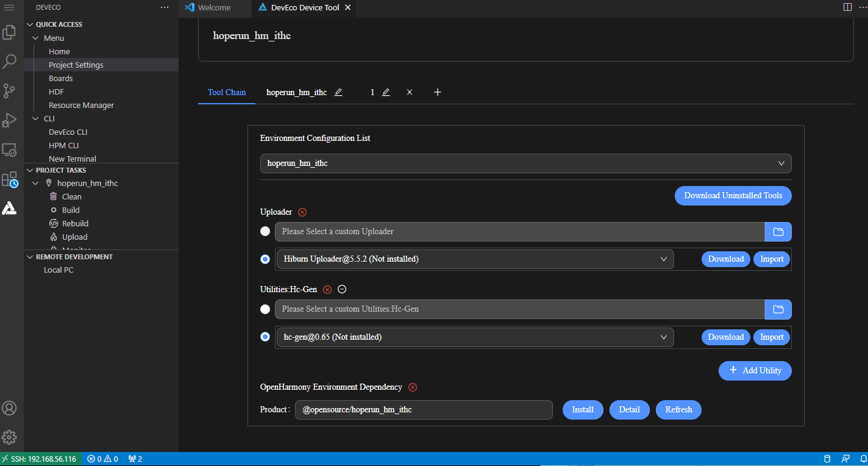The height and width of the screenshot is (466, 868).
Task: Open the Run and Debug view
Action: pos(9,120)
